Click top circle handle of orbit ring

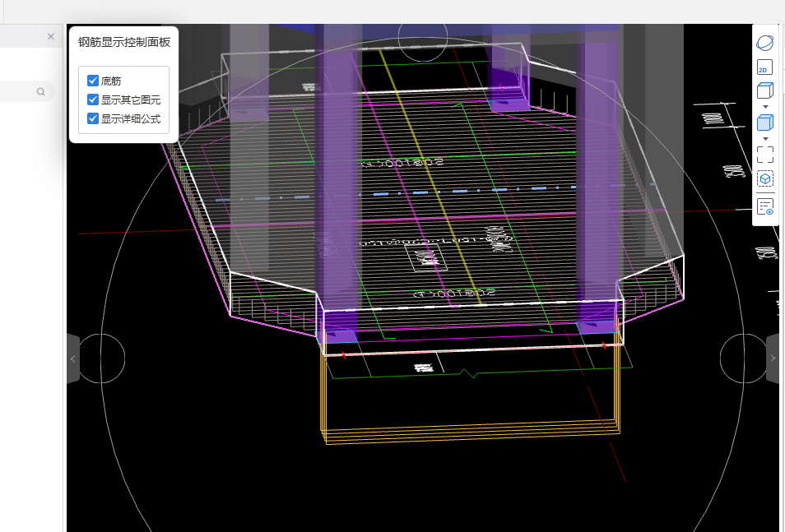click(423, 38)
